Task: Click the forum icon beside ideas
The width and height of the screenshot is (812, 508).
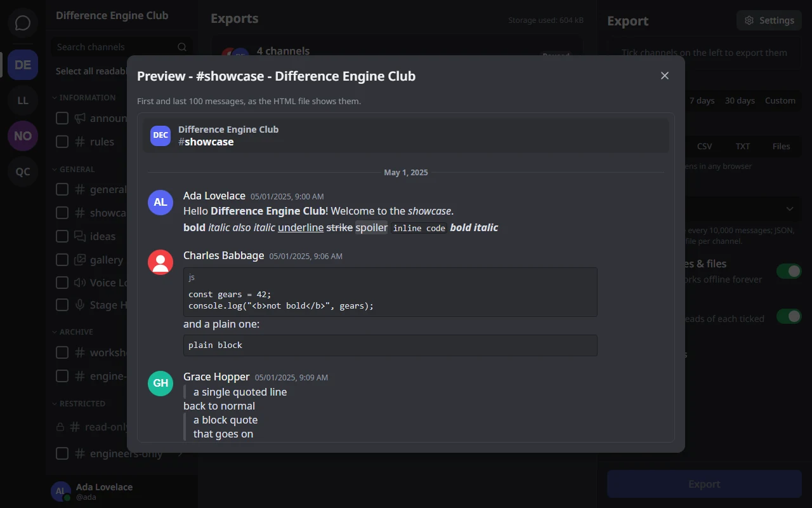Action: point(80,236)
